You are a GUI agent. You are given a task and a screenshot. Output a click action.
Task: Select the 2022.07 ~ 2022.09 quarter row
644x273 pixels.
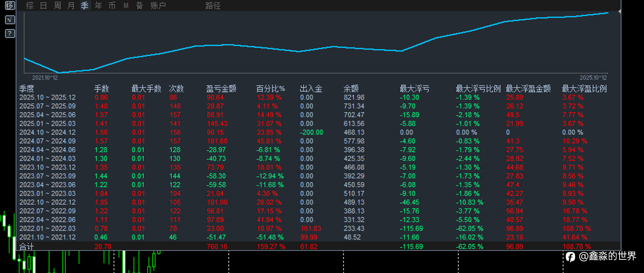(318, 211)
